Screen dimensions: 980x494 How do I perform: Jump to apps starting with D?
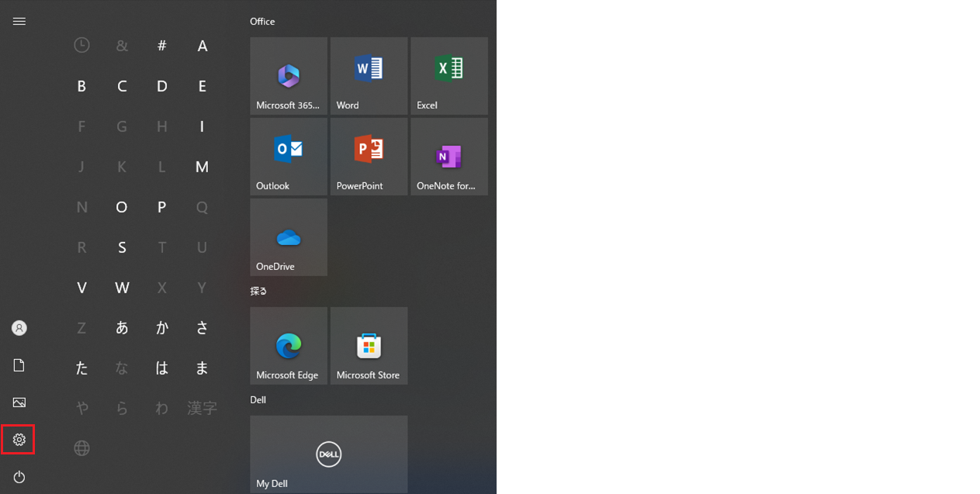click(162, 86)
